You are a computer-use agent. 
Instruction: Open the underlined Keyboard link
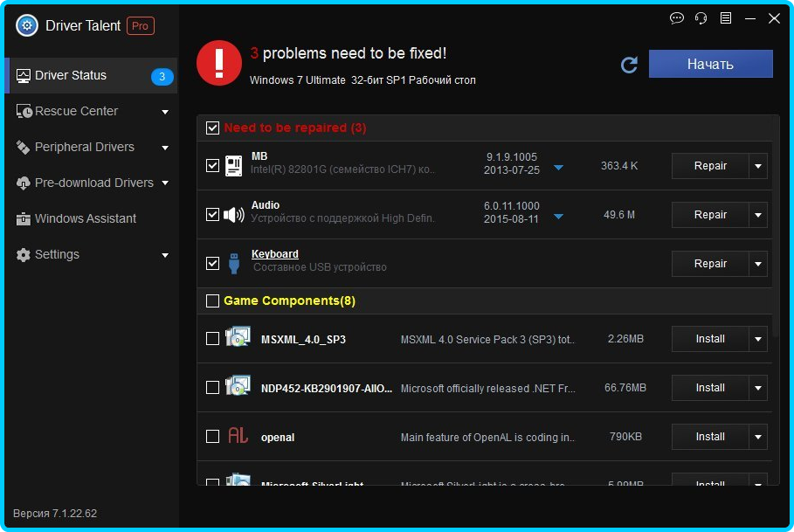[x=275, y=254]
